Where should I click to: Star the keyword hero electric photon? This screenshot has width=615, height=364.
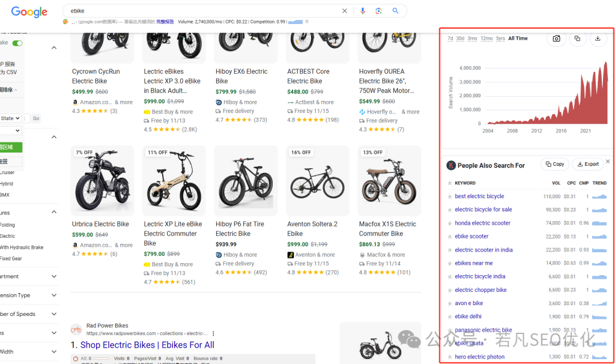pyautogui.click(x=449, y=357)
